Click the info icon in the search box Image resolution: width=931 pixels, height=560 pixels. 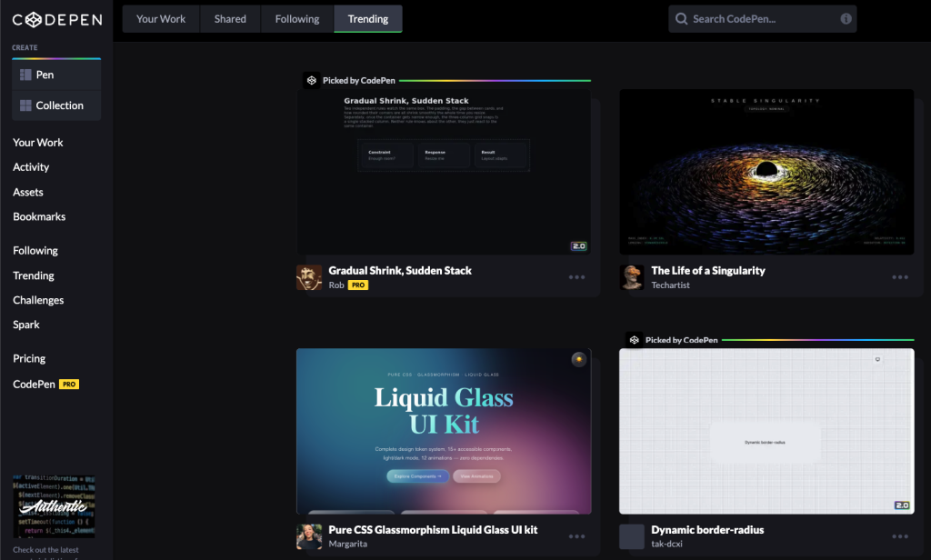[x=846, y=19]
